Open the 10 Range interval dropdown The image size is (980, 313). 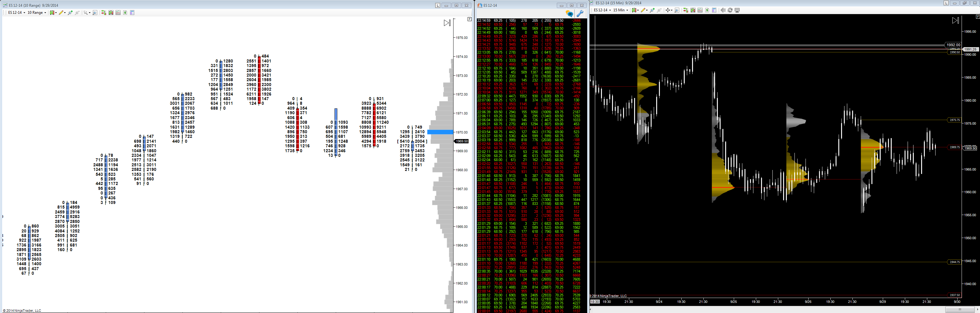point(36,13)
